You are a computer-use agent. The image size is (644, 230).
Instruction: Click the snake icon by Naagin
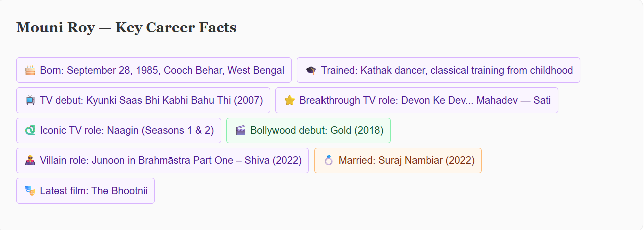click(30, 131)
